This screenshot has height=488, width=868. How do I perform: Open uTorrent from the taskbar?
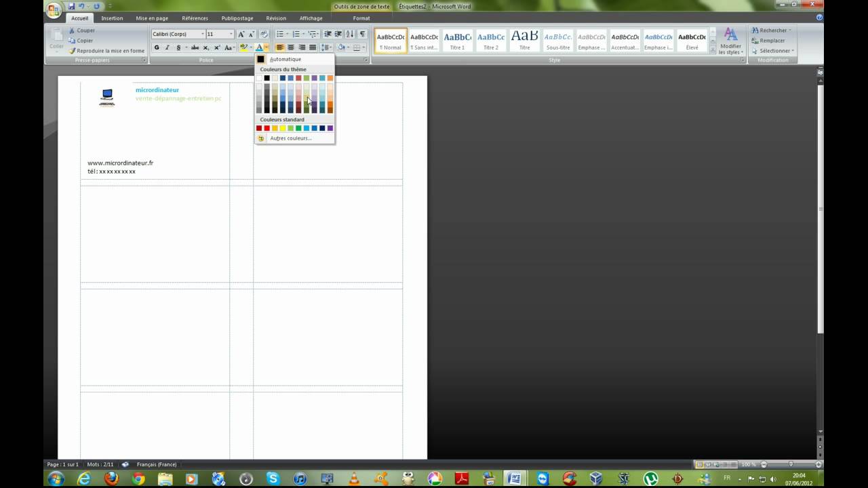(650, 479)
